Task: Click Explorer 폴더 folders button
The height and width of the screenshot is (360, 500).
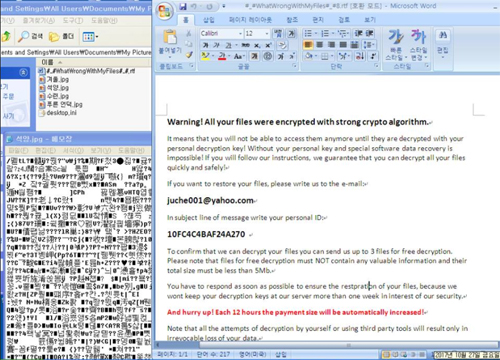Action: 62,36
